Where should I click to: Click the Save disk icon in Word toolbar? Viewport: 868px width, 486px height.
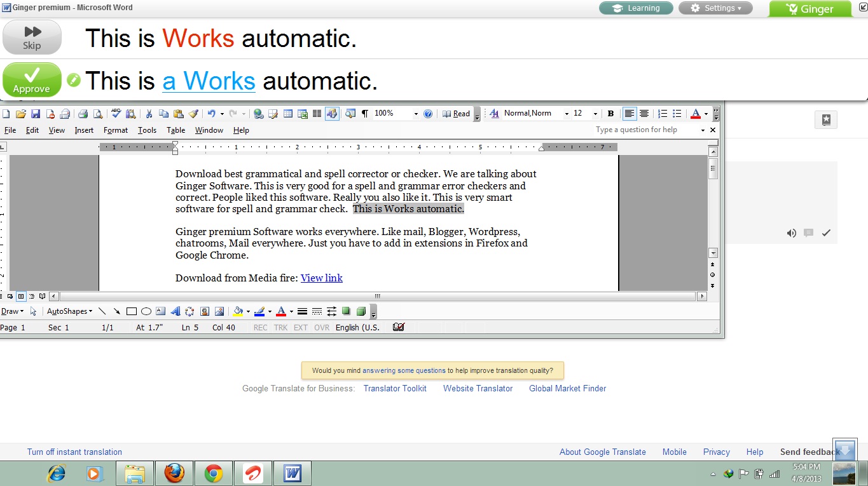(x=36, y=114)
